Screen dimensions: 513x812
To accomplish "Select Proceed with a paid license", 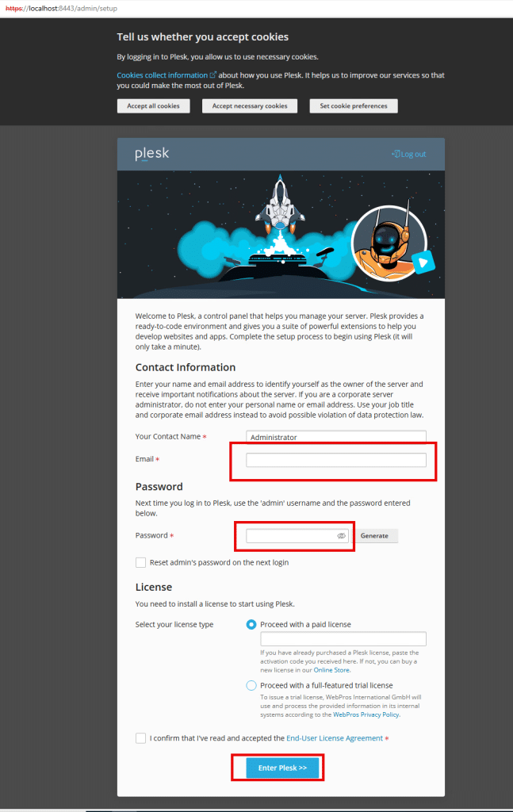I will pyautogui.click(x=251, y=625).
